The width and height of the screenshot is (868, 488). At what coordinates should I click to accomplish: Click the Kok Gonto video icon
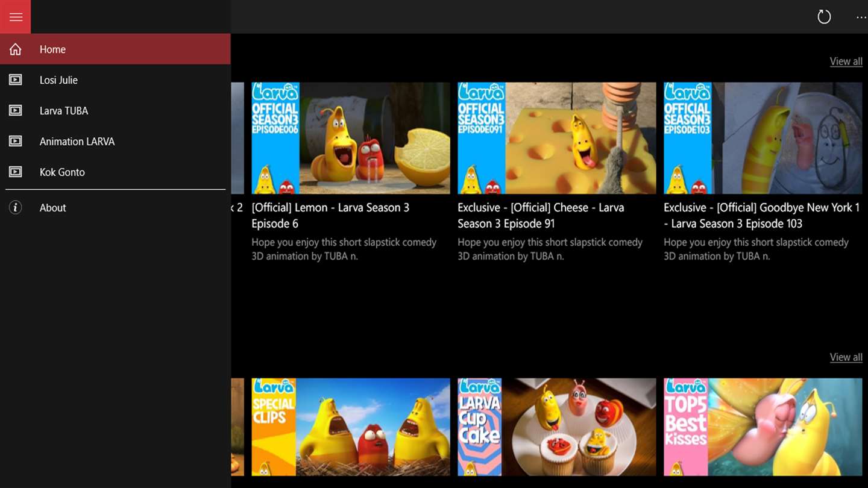(16, 172)
